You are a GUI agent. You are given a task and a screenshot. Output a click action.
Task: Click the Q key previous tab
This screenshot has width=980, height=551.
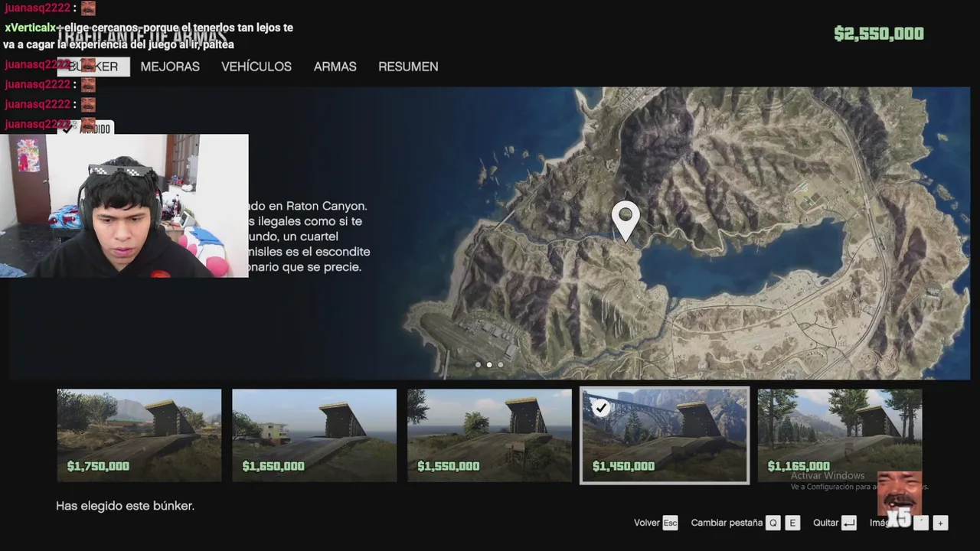click(773, 523)
